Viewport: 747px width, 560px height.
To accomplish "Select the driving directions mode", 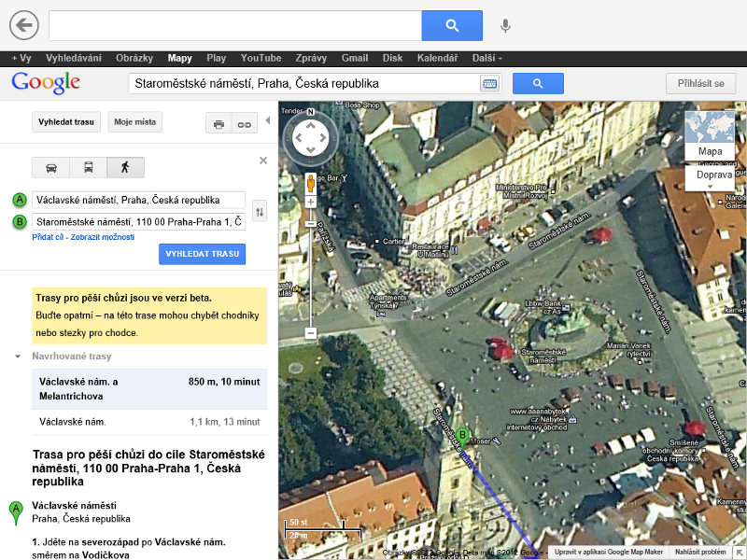I will point(51,168).
